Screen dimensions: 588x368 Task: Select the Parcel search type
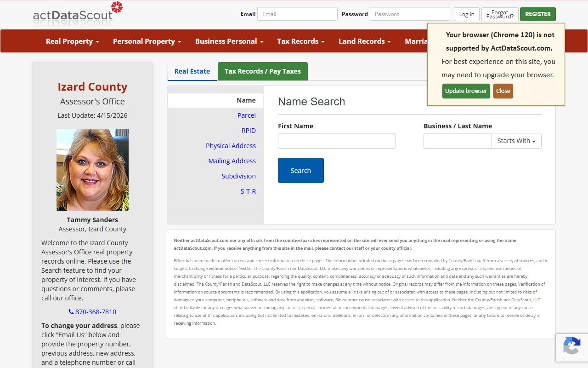coord(247,115)
